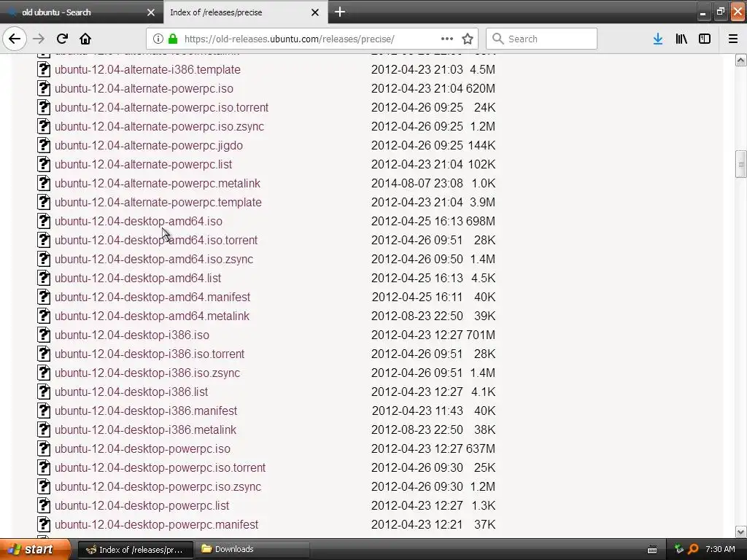747x560 pixels.
Task: Click the file icon beside ubuntu-12.04-desktop-powerpc.list
Action: click(x=44, y=506)
